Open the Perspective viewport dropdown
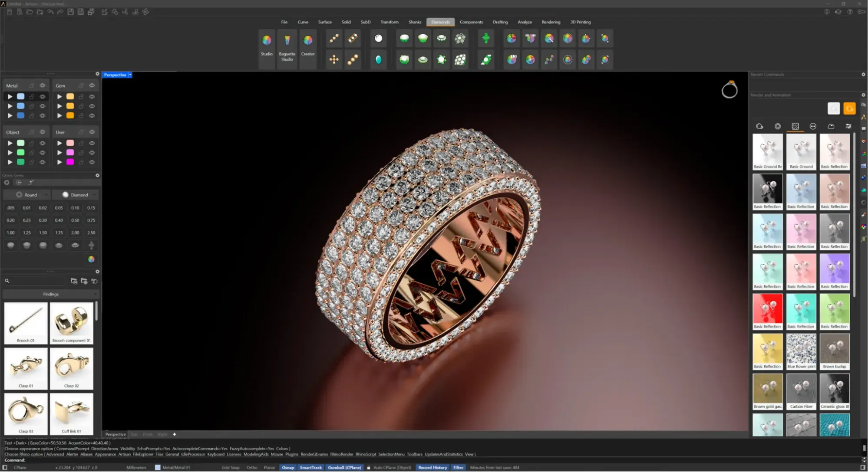 [129, 75]
